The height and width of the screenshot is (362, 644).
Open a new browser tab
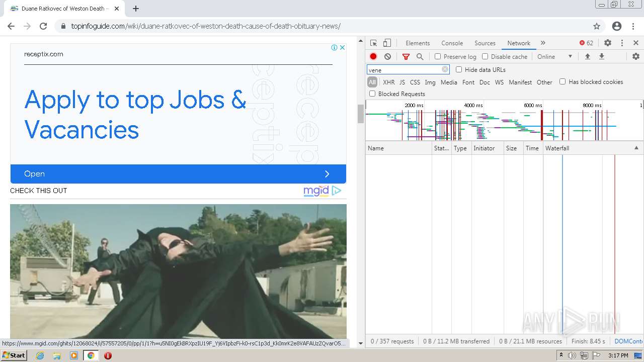tap(136, 9)
